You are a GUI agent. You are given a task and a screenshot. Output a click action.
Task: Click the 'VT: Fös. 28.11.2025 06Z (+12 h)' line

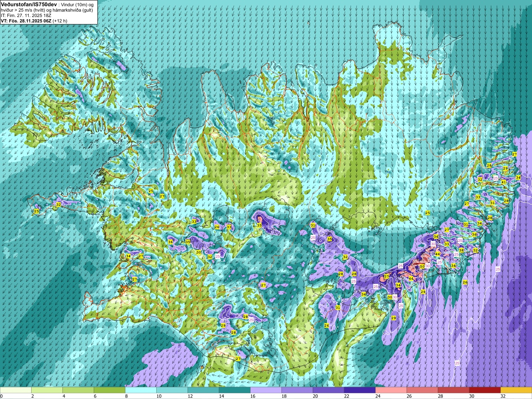pyautogui.click(x=34, y=20)
